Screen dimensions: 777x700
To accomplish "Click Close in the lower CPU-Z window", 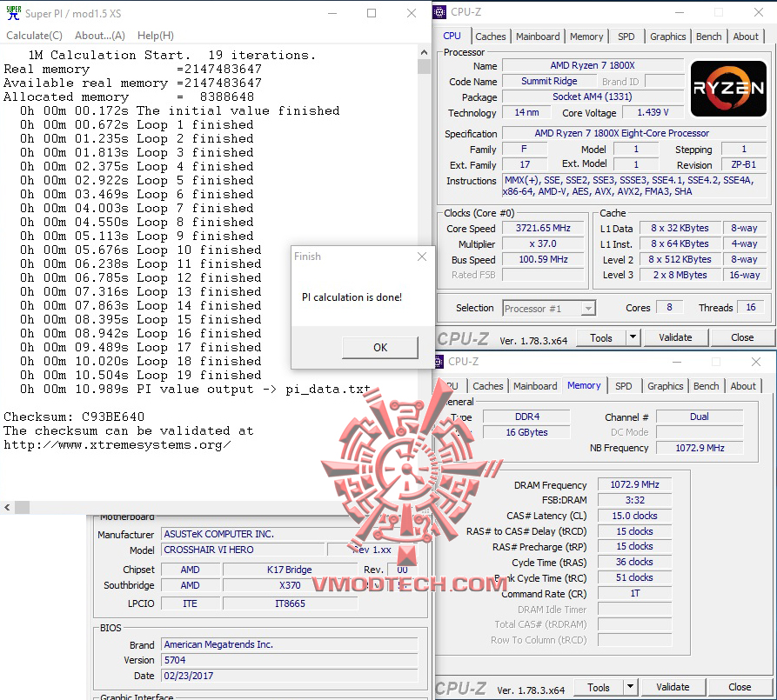I will point(739,687).
